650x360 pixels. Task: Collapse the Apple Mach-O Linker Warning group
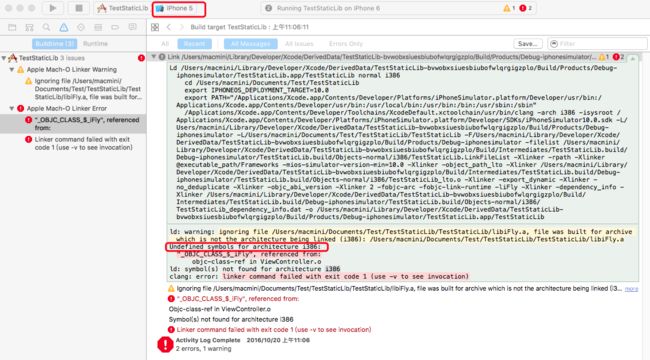pos(12,70)
